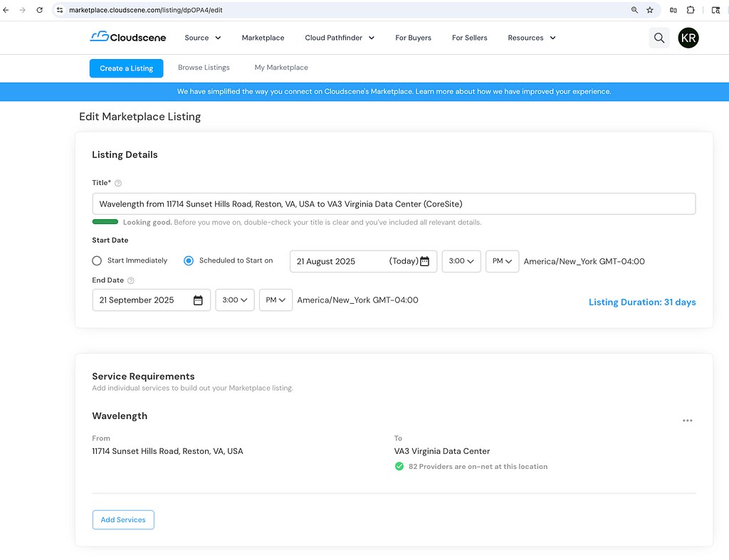Open end time 3:00 dropdown
The image size is (729, 560).
coord(235,300)
